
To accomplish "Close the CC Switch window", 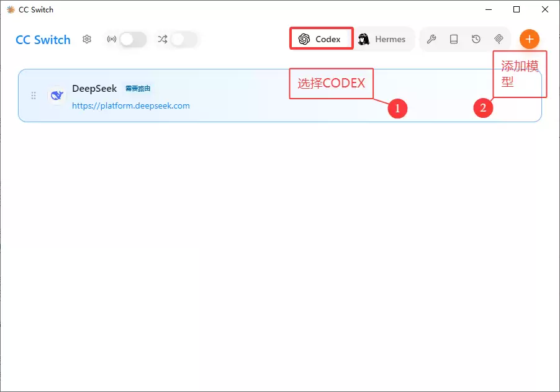I will [545, 10].
